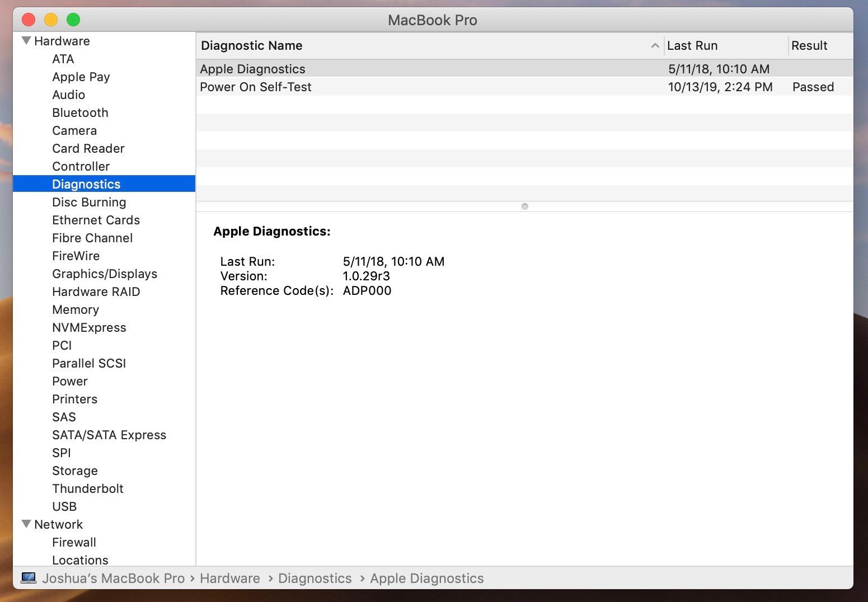Select the Apple Diagnostics table row
Image resolution: width=868 pixels, height=602 pixels.
(524, 69)
